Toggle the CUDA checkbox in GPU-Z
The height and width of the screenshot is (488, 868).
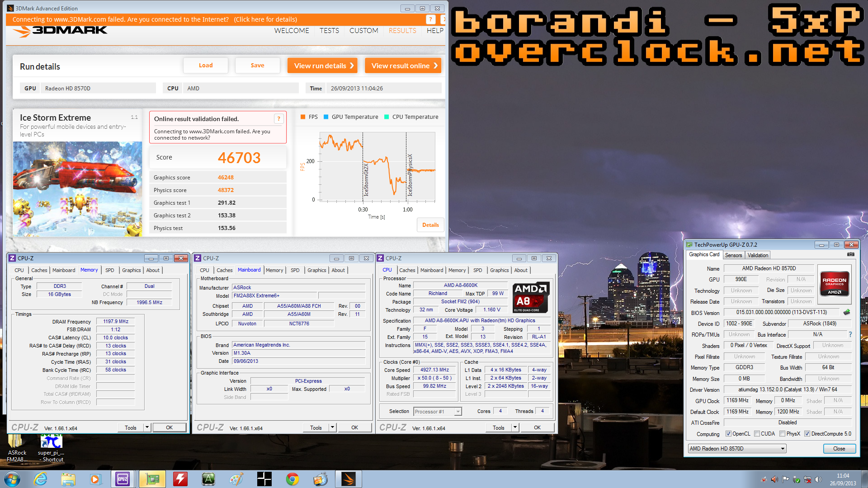[757, 434]
